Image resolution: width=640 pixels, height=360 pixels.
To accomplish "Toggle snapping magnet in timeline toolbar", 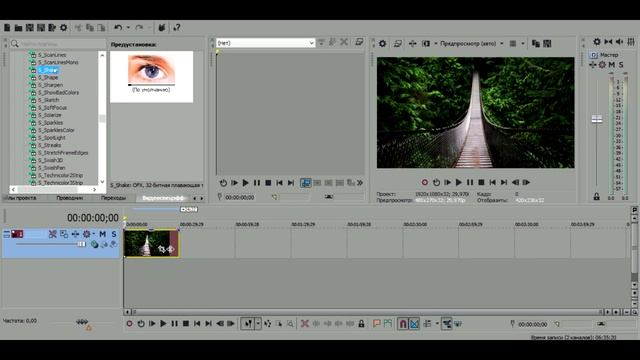I will (x=403, y=324).
